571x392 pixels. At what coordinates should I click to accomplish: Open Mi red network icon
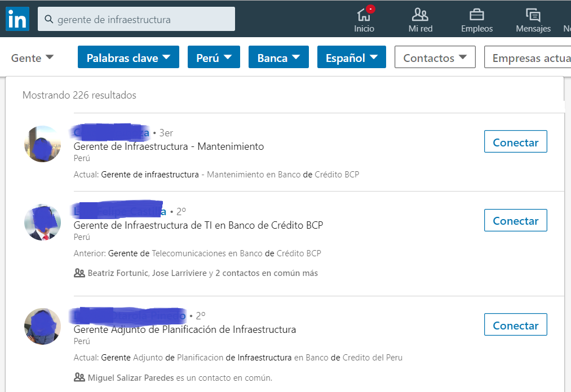[x=420, y=15]
